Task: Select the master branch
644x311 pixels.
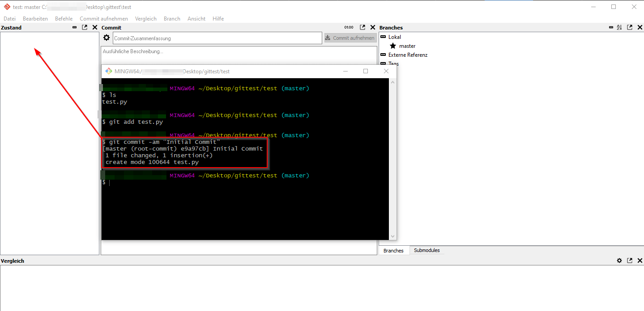Action: tap(407, 46)
